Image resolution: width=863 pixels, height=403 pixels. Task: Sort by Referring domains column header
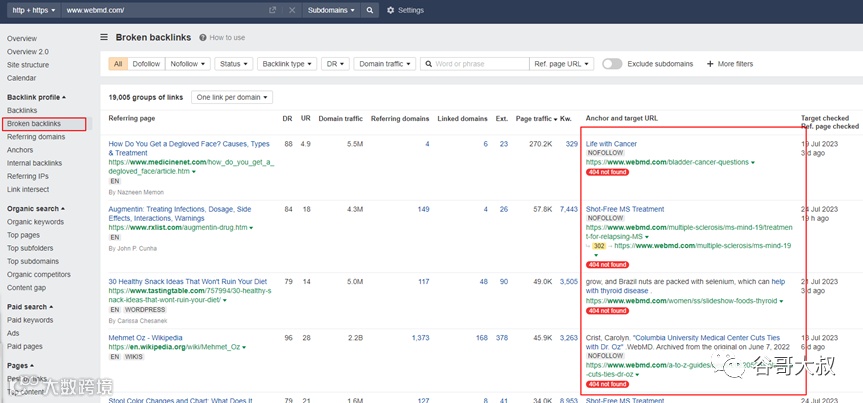tap(400, 118)
